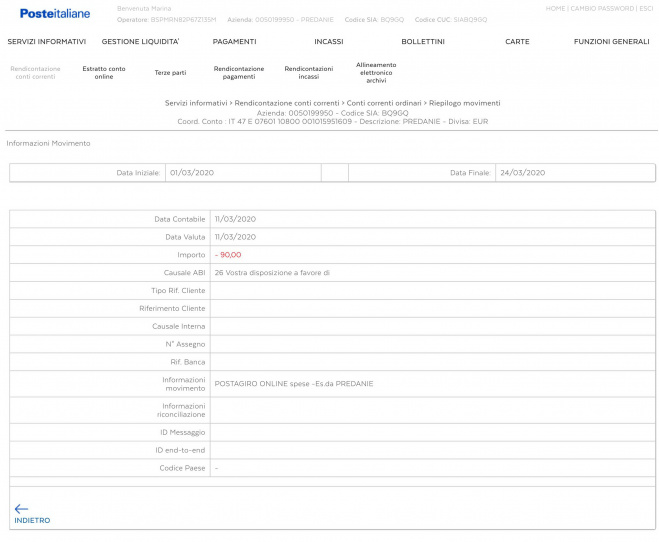The image size is (659, 542).
Task: Open the BOLLETTINI menu
Action: [x=423, y=42]
